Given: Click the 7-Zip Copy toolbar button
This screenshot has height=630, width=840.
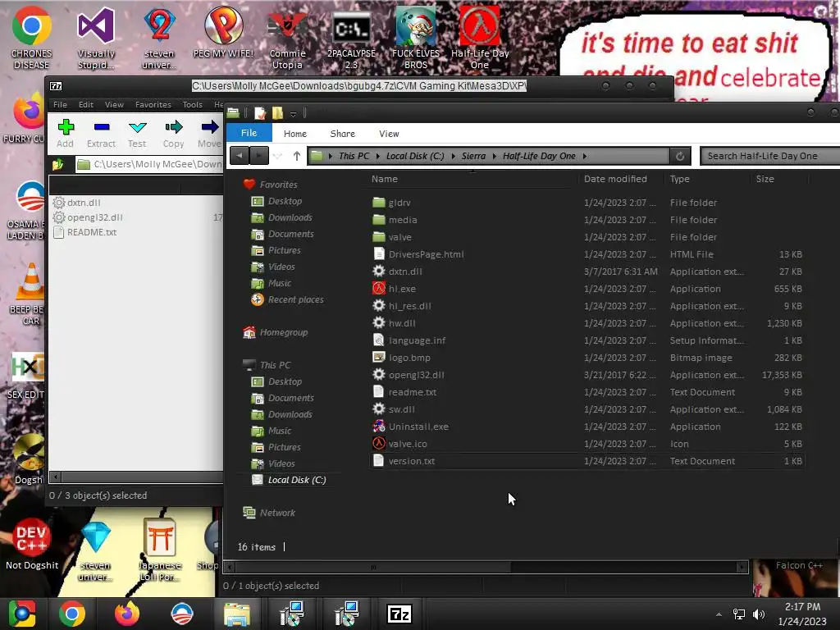Looking at the screenshot, I should point(174,134).
